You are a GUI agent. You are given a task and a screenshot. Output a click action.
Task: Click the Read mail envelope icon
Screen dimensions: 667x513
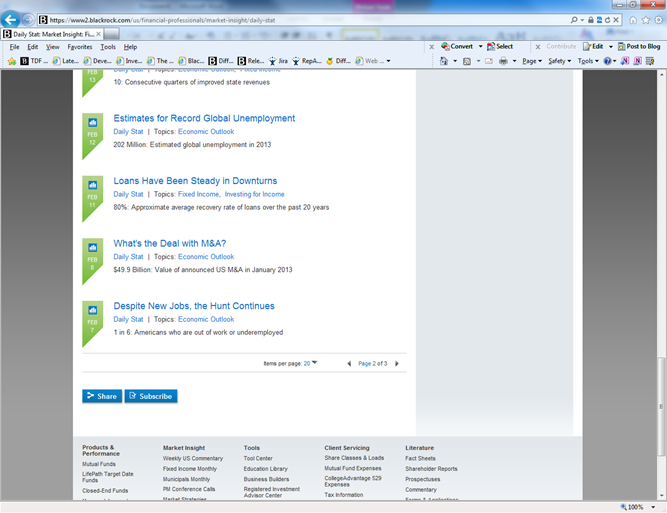(489, 61)
